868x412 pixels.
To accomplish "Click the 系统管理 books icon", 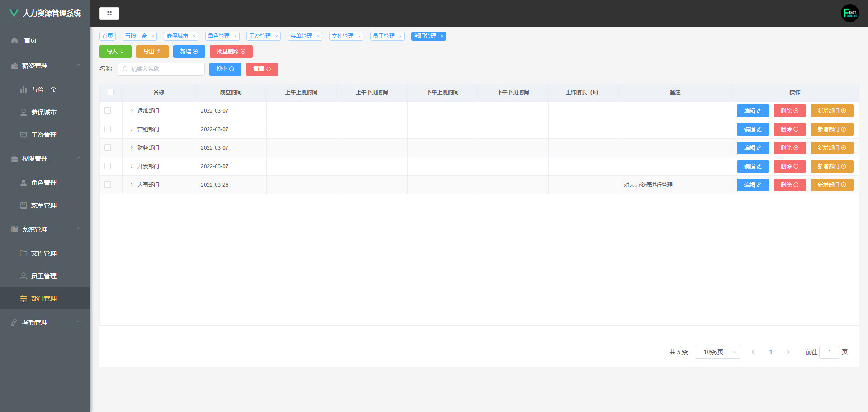I will pyautogui.click(x=14, y=229).
